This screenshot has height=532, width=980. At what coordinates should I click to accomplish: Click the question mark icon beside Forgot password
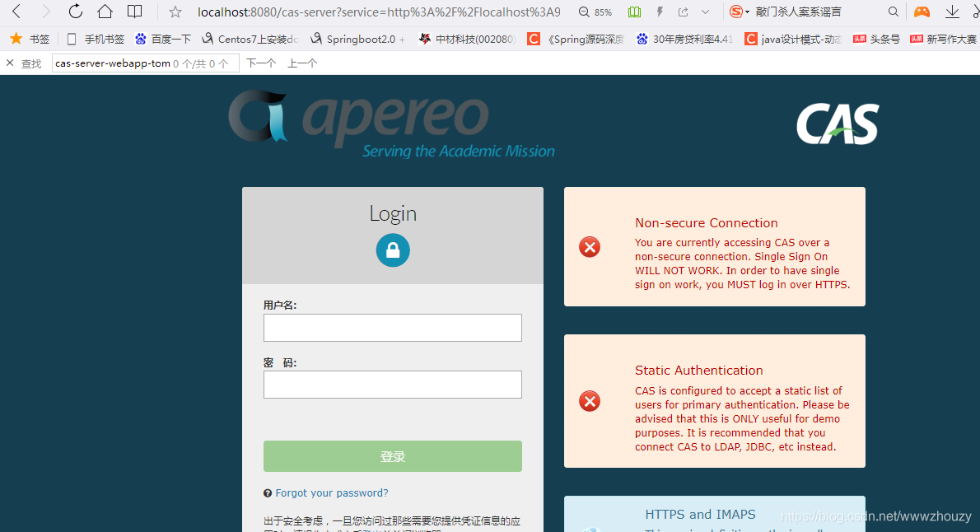[268, 493]
